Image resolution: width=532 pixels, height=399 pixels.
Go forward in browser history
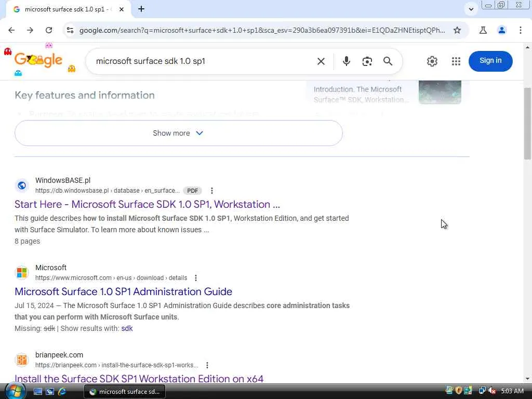(x=30, y=30)
